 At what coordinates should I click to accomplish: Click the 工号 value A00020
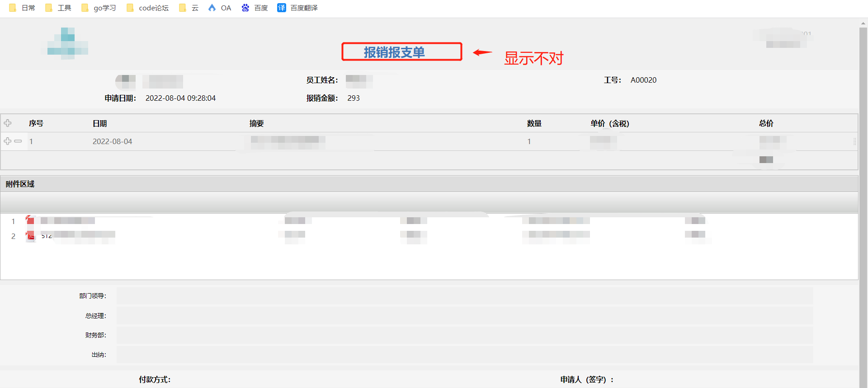click(x=643, y=80)
